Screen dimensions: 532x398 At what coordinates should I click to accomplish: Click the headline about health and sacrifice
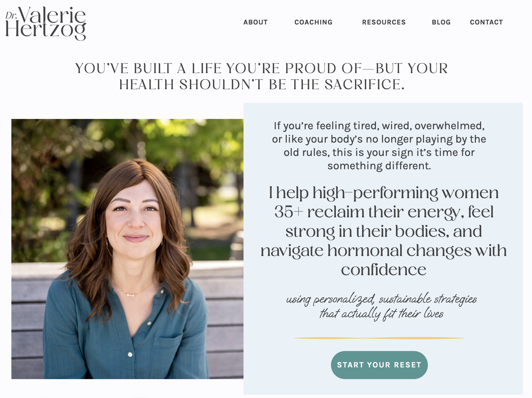click(262, 76)
